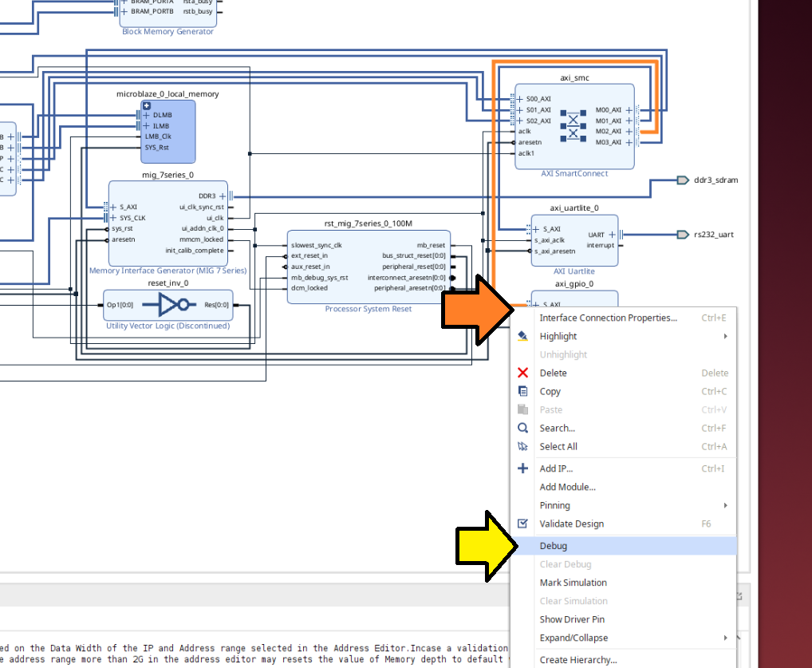The image size is (812, 668).
Task: Click the rs232_uart external port symbol
Action: 682,235
